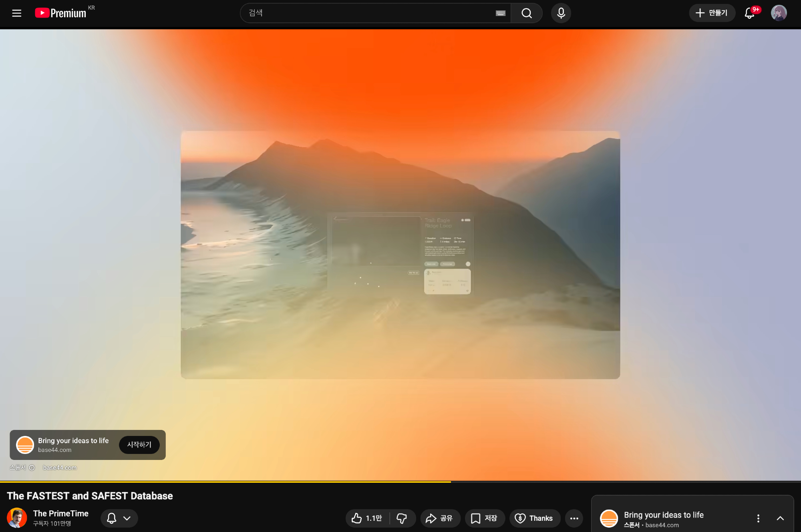Open the hamburger guide menu
Image resolution: width=801 pixels, height=532 pixels.
(x=16, y=13)
